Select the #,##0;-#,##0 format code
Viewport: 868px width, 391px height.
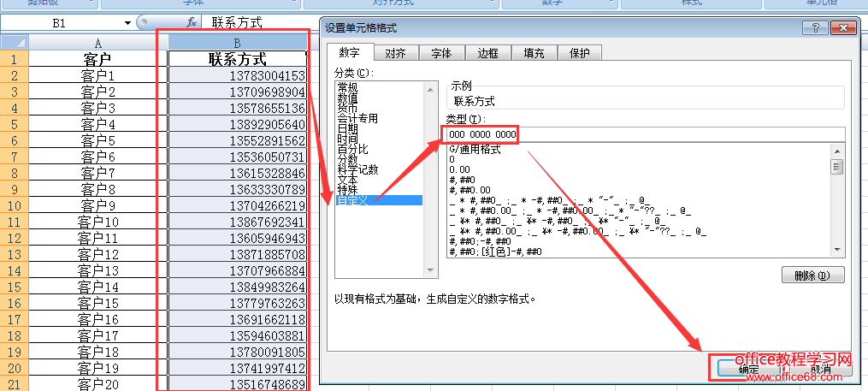coord(480,241)
